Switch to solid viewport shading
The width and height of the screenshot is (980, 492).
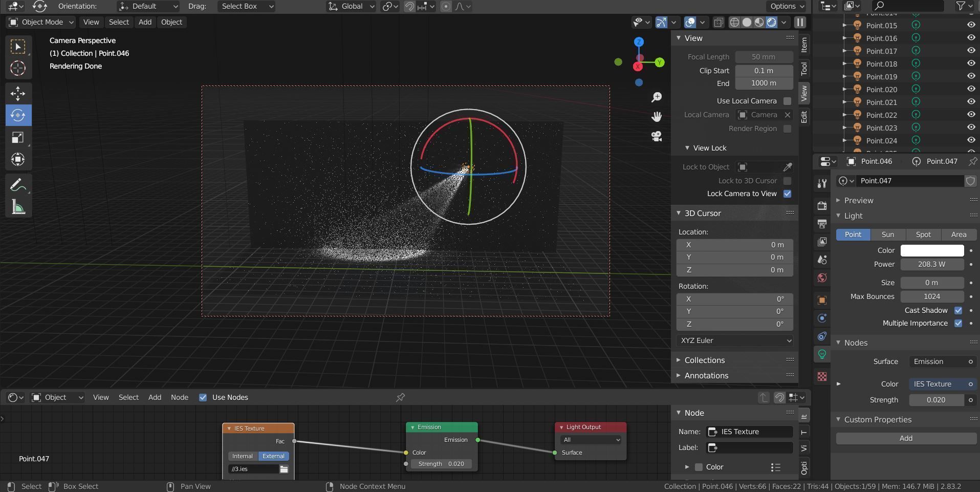747,22
